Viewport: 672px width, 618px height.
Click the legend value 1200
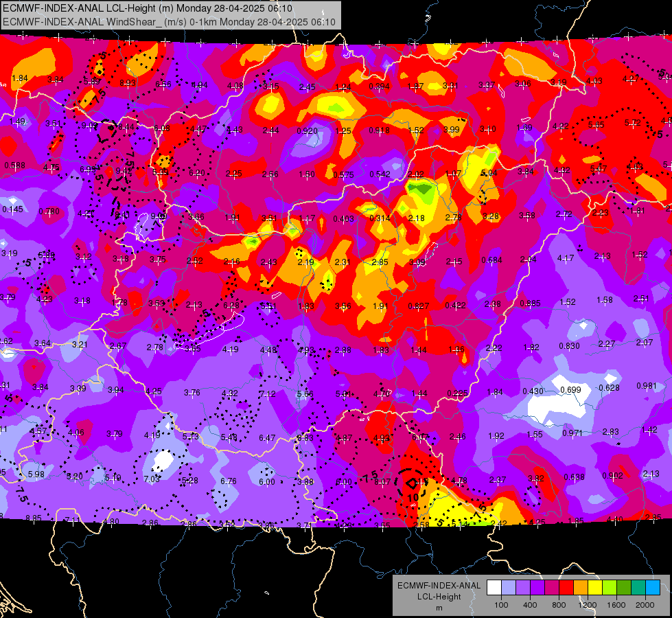click(588, 605)
